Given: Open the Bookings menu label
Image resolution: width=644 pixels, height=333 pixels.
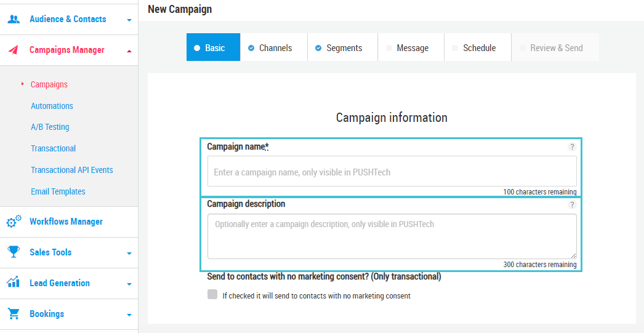Looking at the screenshot, I should tap(47, 314).
